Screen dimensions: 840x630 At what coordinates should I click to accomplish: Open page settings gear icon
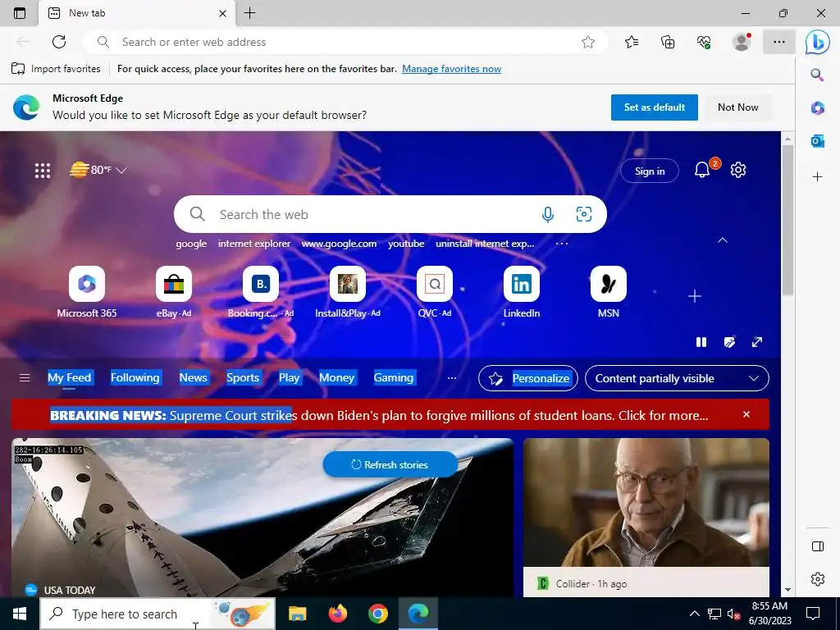[x=738, y=170]
